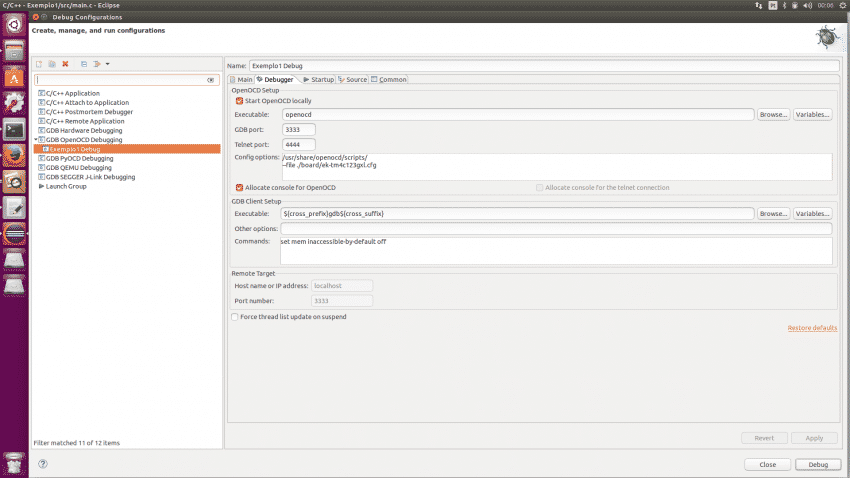
Task: Click Collapse All icon in configurations toolbar
Action: click(x=84, y=64)
